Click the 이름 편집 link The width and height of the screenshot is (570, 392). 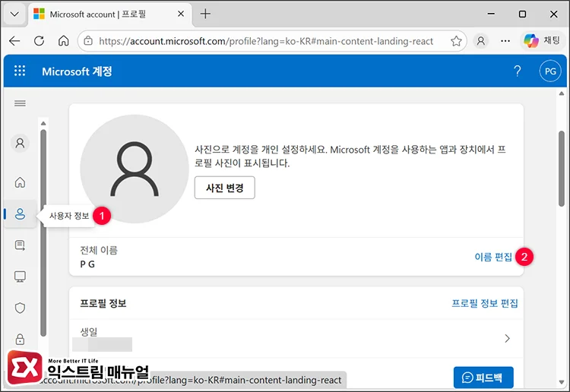click(493, 257)
